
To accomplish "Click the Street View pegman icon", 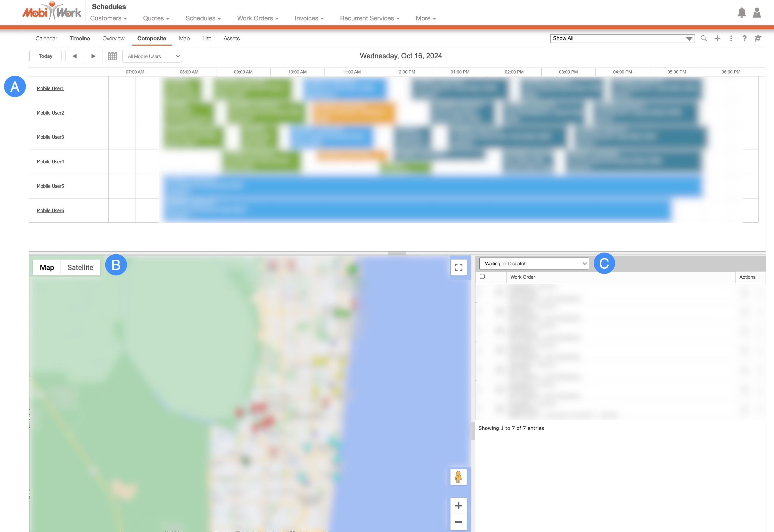I will [458, 477].
